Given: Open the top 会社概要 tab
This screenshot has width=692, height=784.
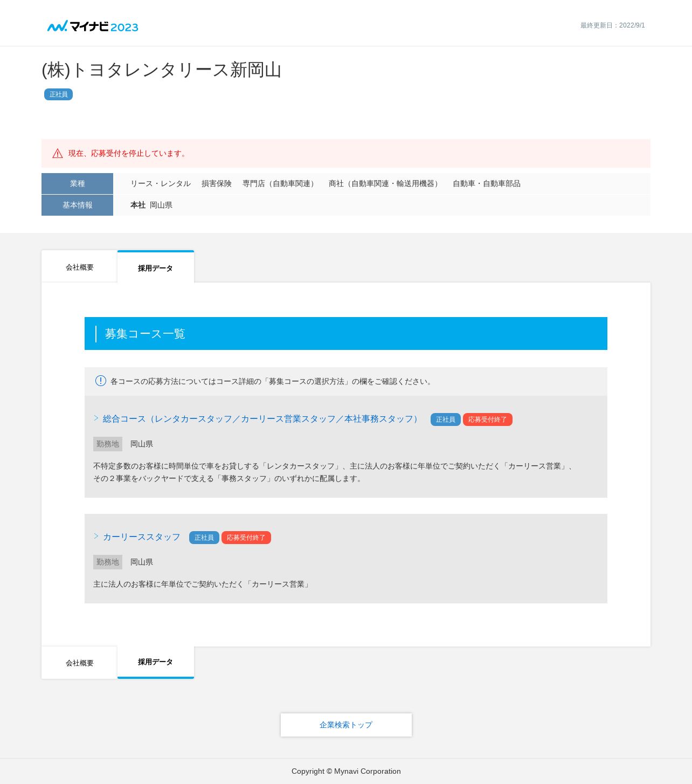Looking at the screenshot, I should [x=79, y=266].
